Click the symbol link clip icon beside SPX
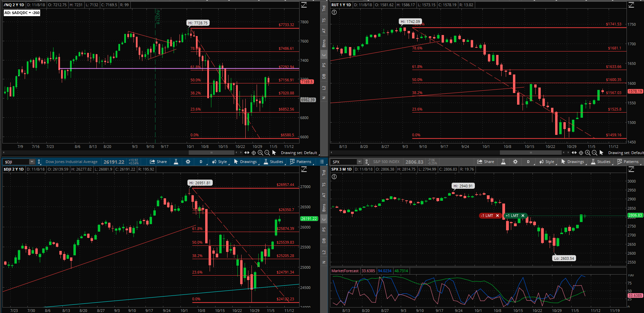This screenshot has height=313, width=644. coord(367,162)
